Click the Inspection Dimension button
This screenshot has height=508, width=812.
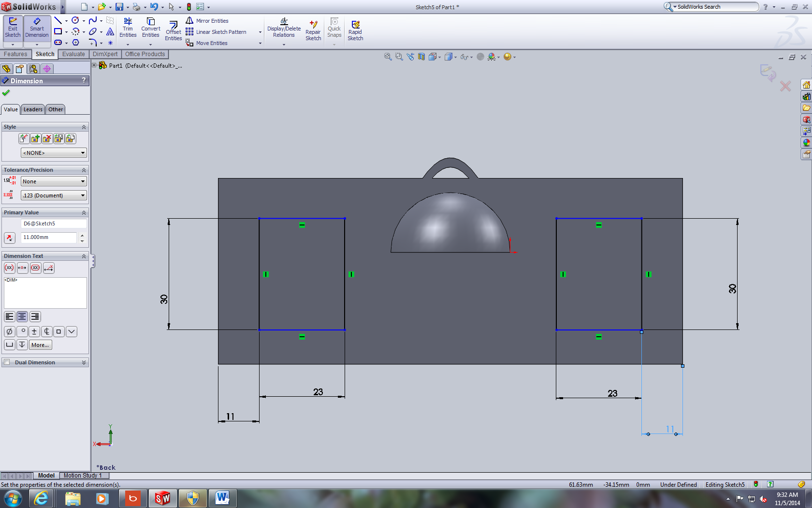click(35, 268)
